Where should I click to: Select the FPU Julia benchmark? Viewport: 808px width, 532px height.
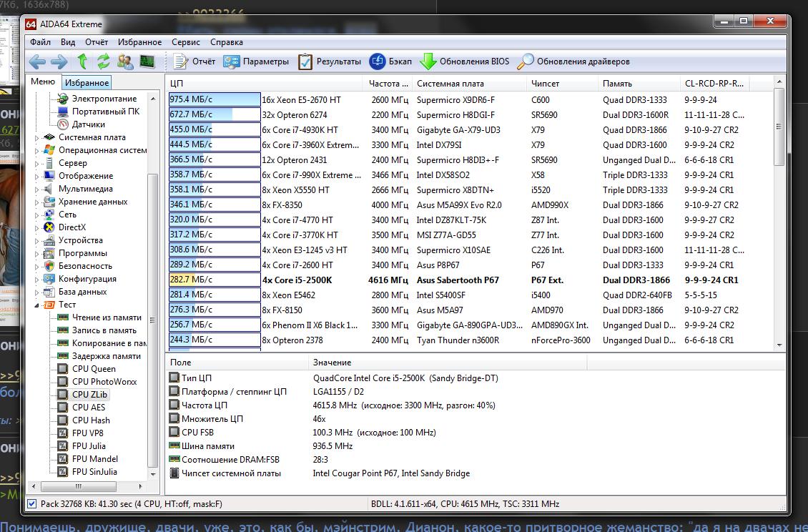coord(89,446)
